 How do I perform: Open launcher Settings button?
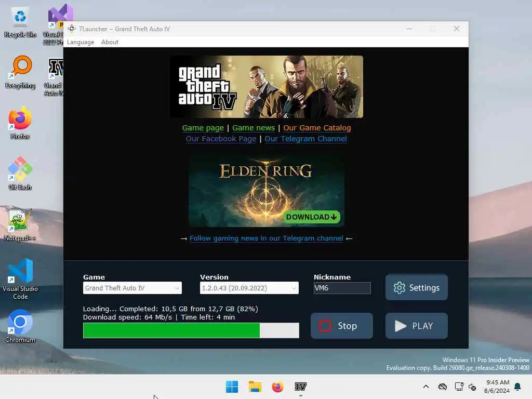[416, 288]
